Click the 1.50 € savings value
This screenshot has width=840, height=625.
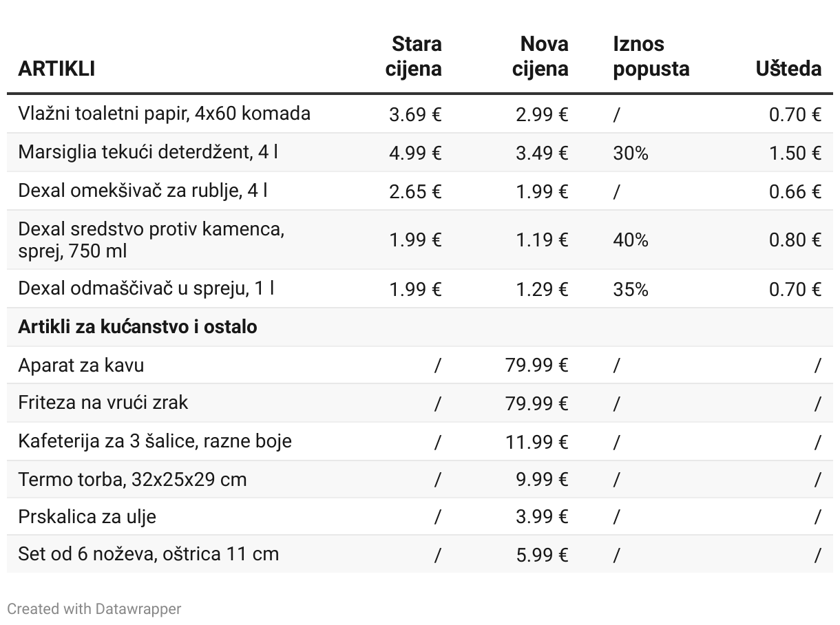tap(795, 153)
